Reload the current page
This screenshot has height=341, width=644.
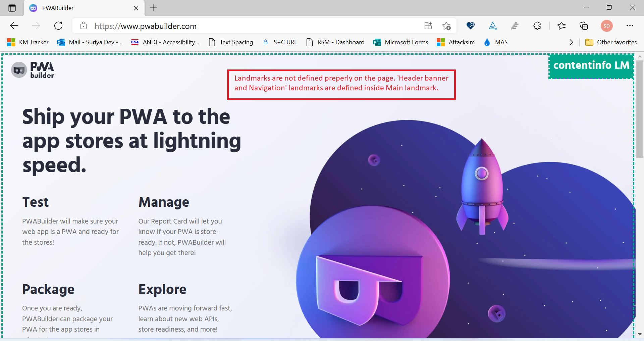[58, 26]
